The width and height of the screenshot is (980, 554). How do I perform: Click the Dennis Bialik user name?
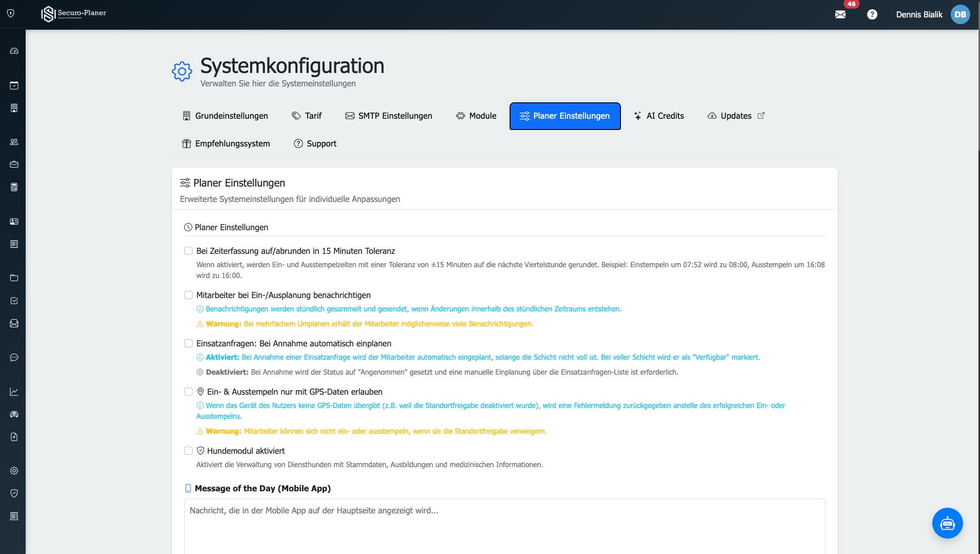pos(919,14)
